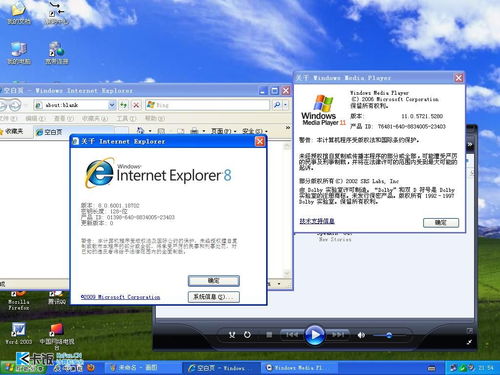Toggle shuffle mode in Media Player
Viewport: 500px width, 375px height.
[232, 335]
